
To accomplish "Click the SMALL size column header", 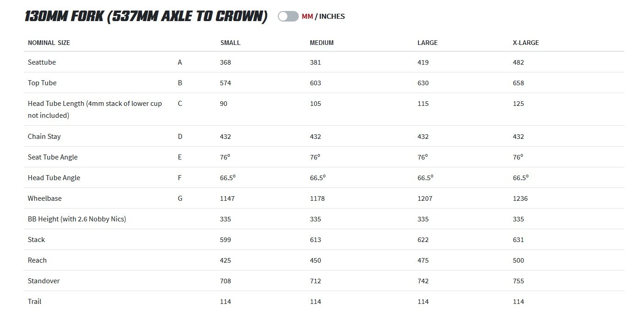I will pos(230,43).
